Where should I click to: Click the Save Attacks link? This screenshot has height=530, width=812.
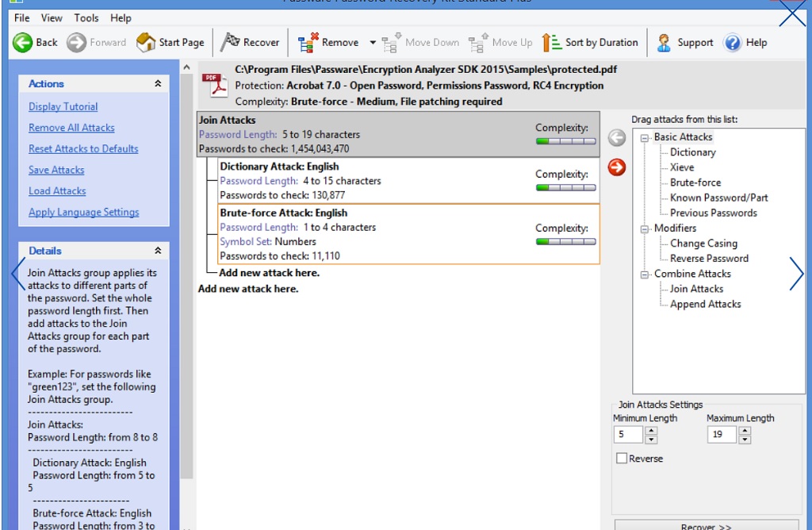click(56, 170)
